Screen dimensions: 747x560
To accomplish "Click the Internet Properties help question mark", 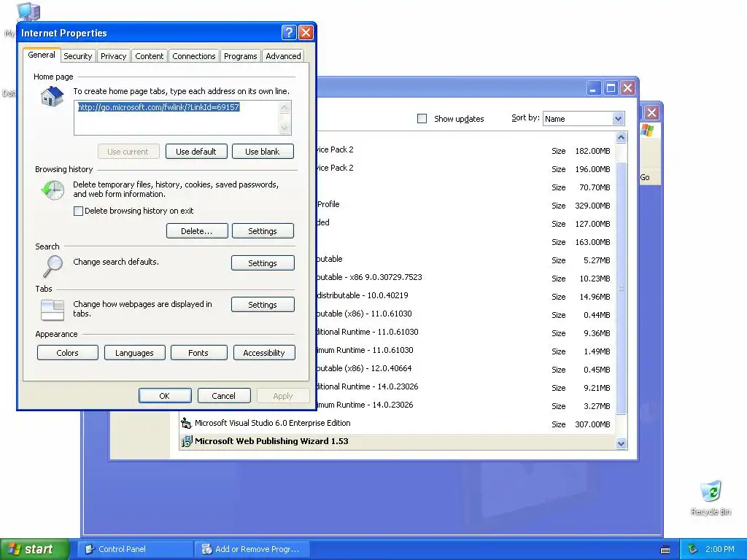I will point(289,32).
